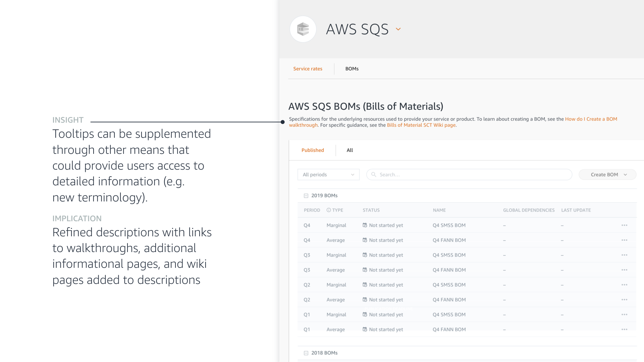644x362 pixels.
Task: Open the Bills of Material SCT Wiki page link
Action: [421, 125]
